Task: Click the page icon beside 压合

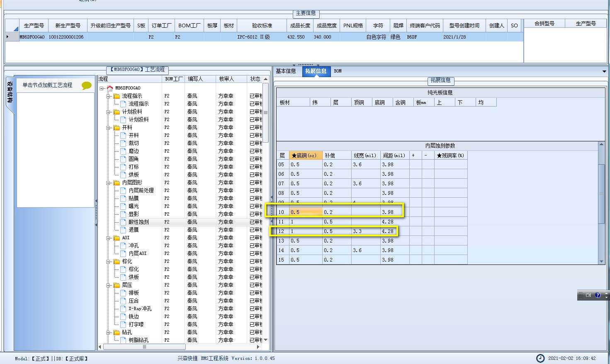Action: click(x=123, y=301)
